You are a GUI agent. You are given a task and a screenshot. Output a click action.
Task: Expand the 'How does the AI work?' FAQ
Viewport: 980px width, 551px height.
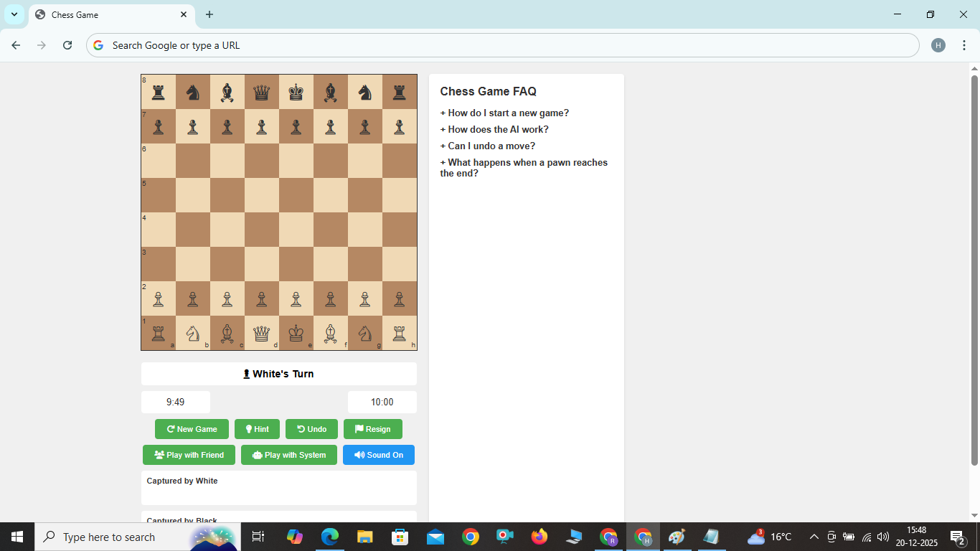(496, 129)
